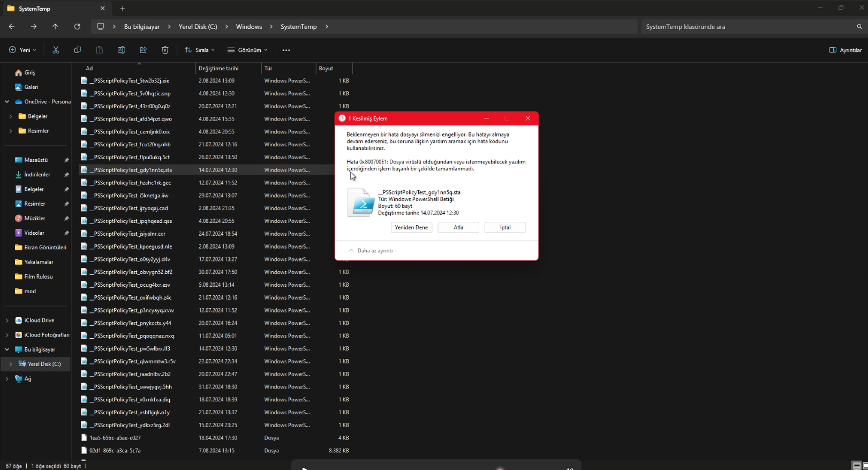This screenshot has height=470, width=868.
Task: Click the Delete (trash) toolbar icon
Action: 165,50
